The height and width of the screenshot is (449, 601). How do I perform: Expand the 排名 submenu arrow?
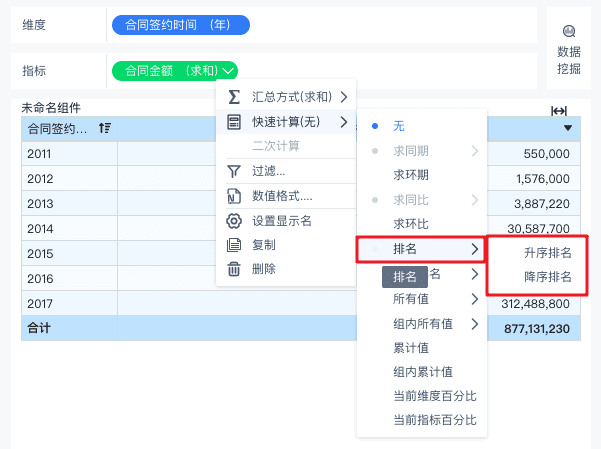(x=475, y=248)
